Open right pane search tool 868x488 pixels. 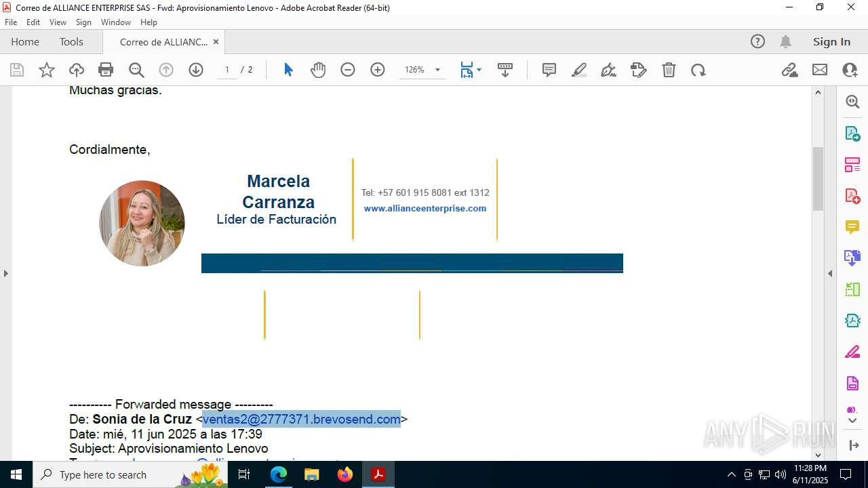click(x=852, y=102)
